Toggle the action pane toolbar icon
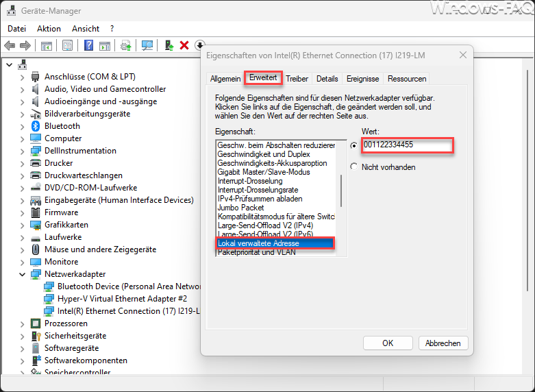535x392 pixels. pyautogui.click(x=105, y=45)
